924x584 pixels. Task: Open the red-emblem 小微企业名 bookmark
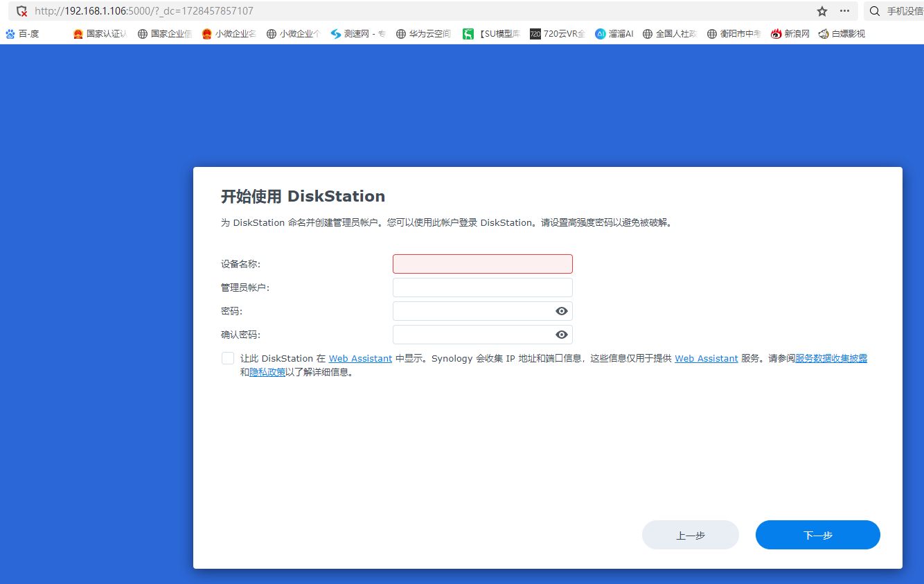coord(229,33)
